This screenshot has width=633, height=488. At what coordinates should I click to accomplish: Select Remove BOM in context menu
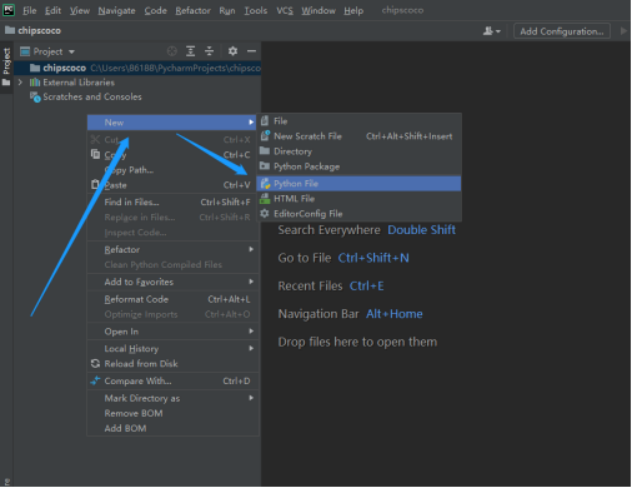[173, 413]
